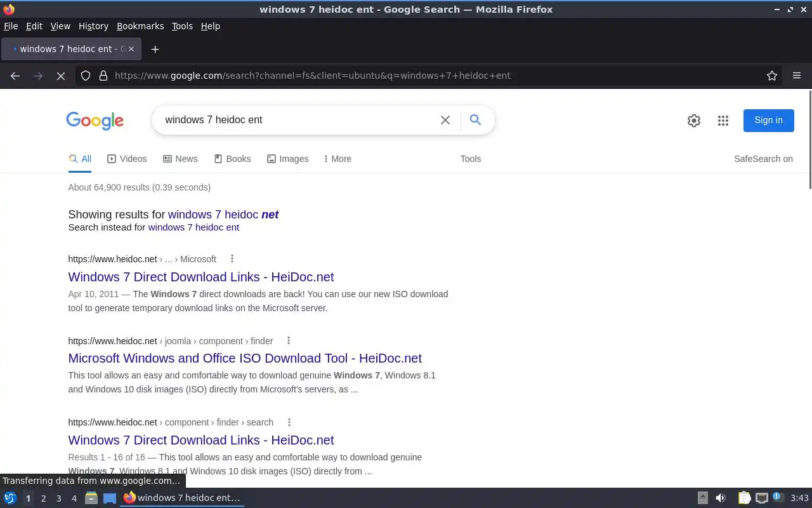This screenshot has width=812, height=508.
Task: Open the Bookmarks menu
Action: point(140,26)
